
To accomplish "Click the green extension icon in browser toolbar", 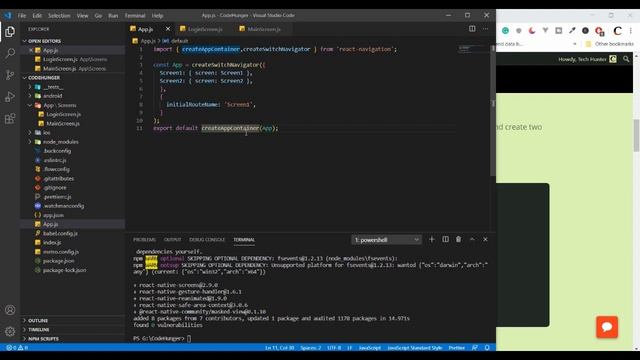I will coord(505,31).
